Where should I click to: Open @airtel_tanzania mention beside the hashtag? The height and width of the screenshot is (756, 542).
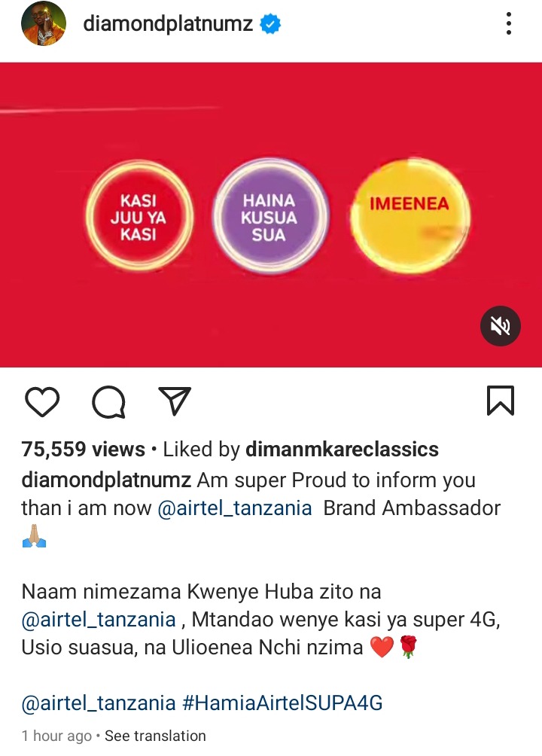point(99,703)
